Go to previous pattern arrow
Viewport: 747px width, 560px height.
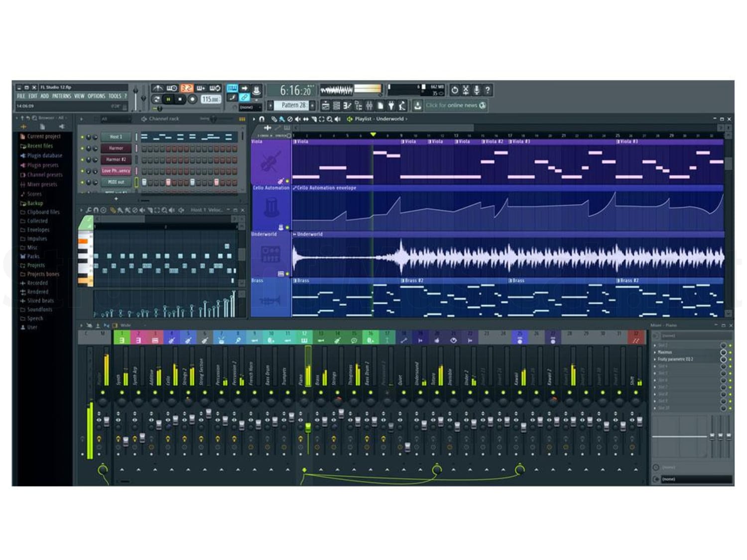270,106
